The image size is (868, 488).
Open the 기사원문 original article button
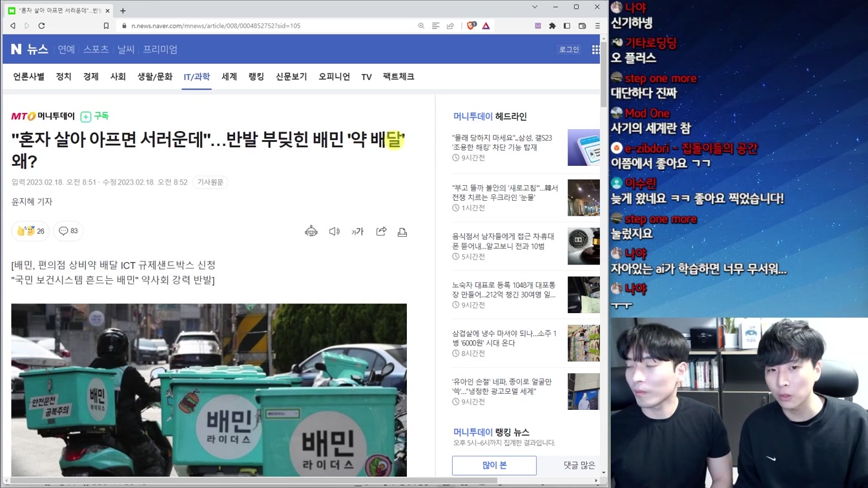pos(211,183)
